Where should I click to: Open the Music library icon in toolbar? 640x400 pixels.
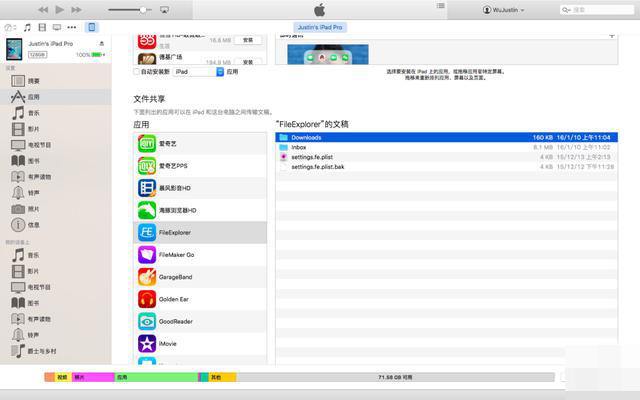(x=27, y=27)
